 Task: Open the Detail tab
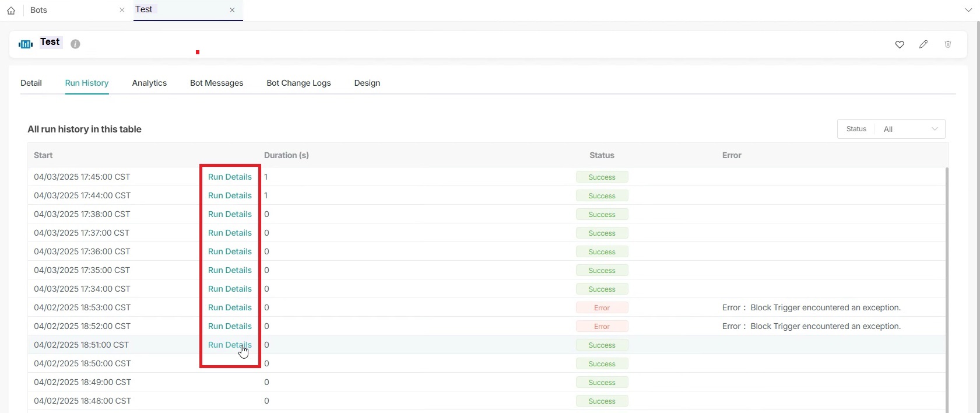31,83
